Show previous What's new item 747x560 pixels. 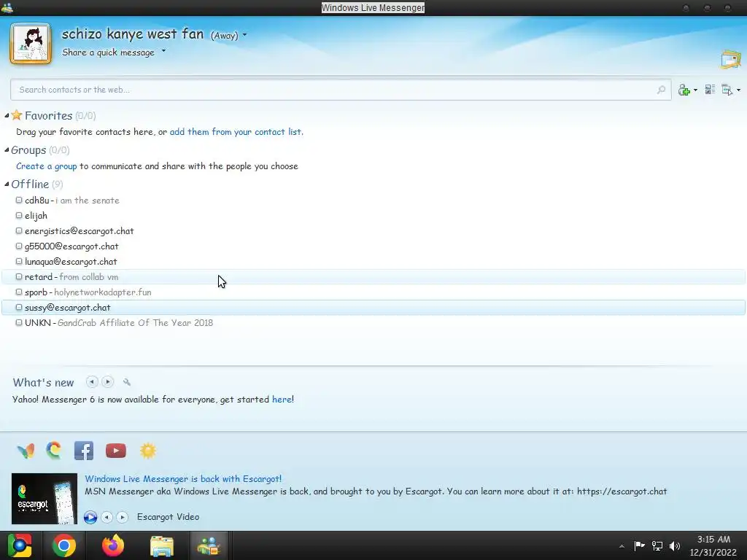92,382
